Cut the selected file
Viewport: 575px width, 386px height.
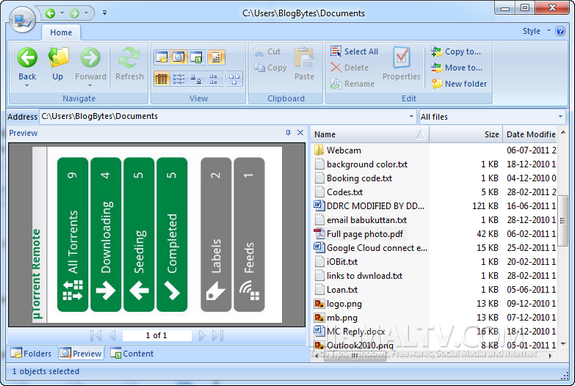pos(268,52)
